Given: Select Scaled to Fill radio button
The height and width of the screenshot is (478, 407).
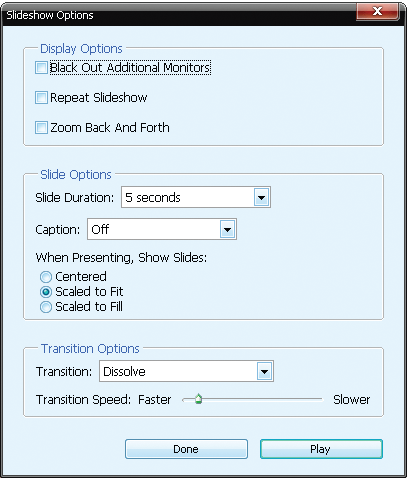Looking at the screenshot, I should pos(46,307).
